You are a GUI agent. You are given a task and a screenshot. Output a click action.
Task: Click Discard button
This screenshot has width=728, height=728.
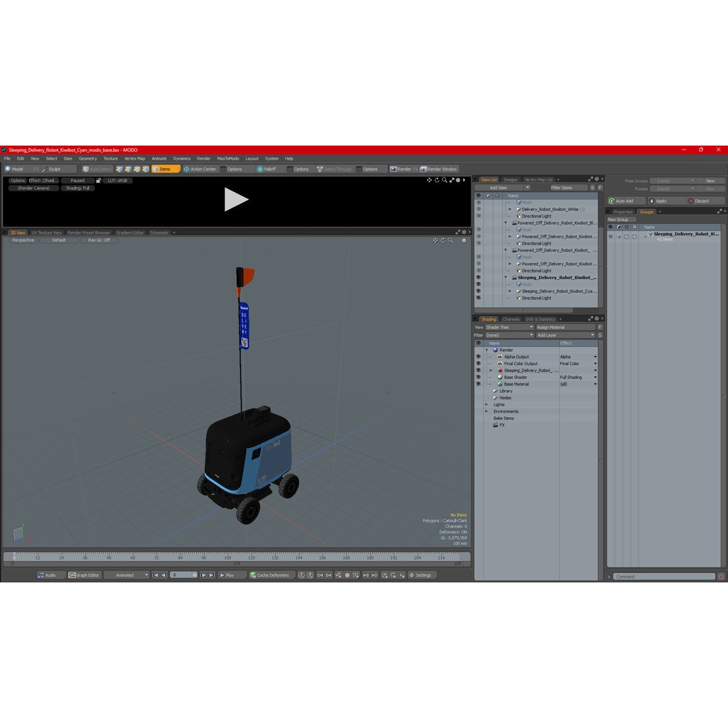coord(706,201)
